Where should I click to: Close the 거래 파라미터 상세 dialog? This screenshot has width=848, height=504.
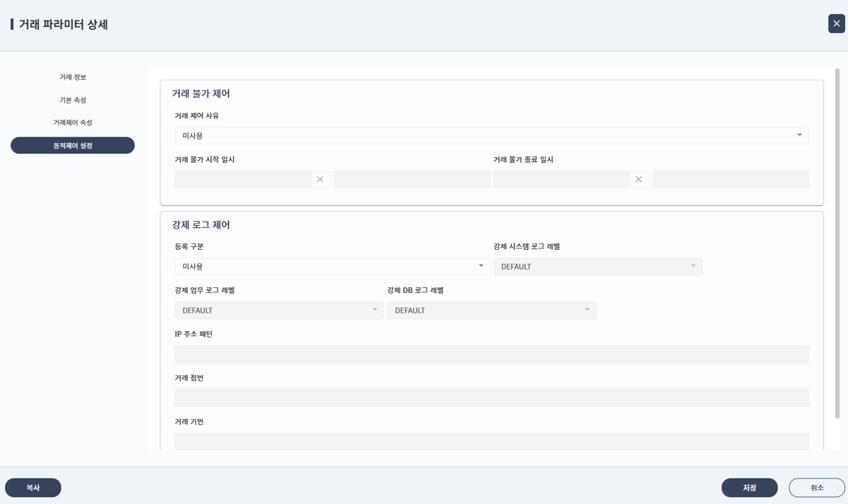(836, 23)
